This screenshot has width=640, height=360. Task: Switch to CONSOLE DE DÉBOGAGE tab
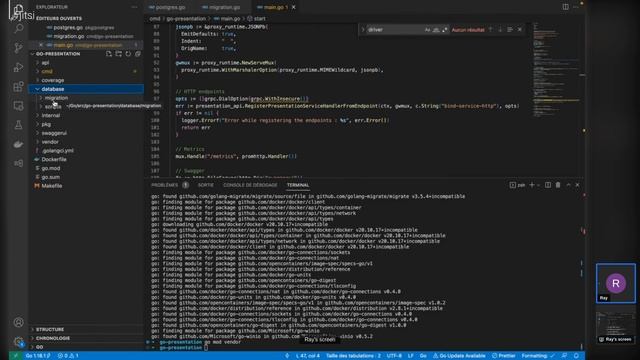coord(250,185)
